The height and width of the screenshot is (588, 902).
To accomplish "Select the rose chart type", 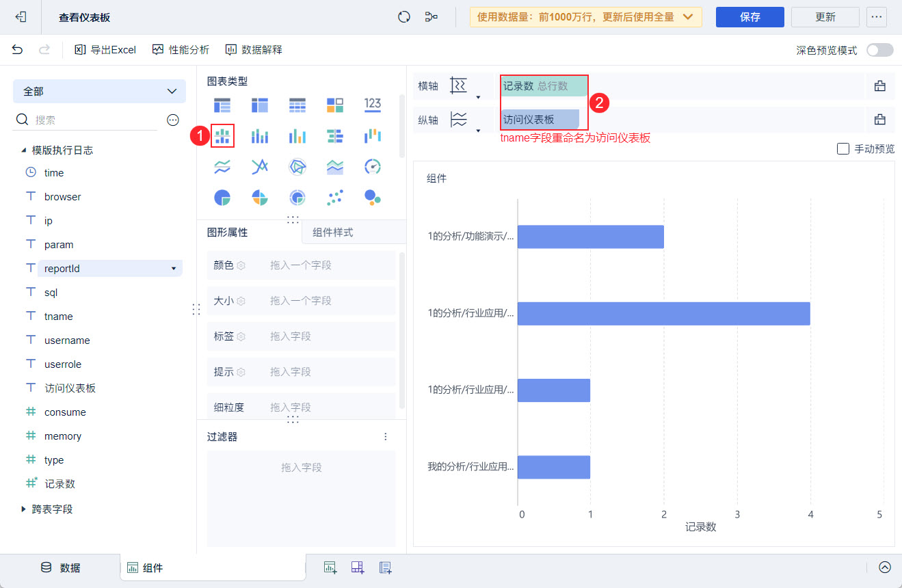I will click(260, 198).
